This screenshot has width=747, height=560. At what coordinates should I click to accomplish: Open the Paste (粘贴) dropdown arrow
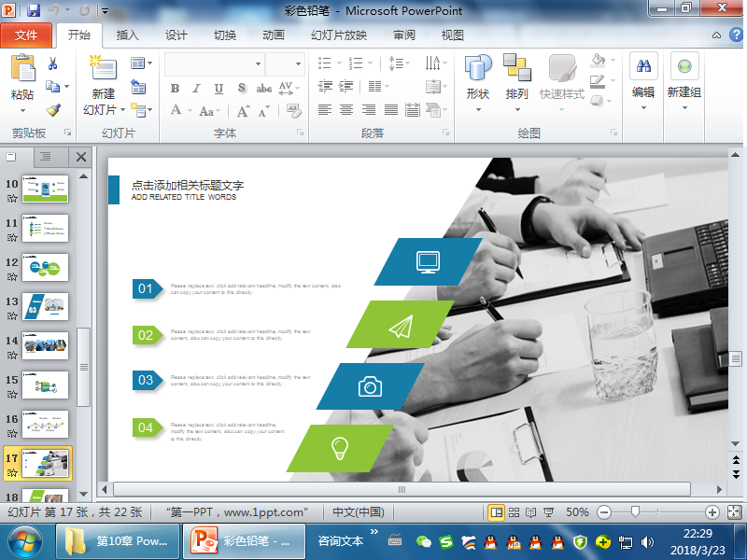pyautogui.click(x=22, y=109)
